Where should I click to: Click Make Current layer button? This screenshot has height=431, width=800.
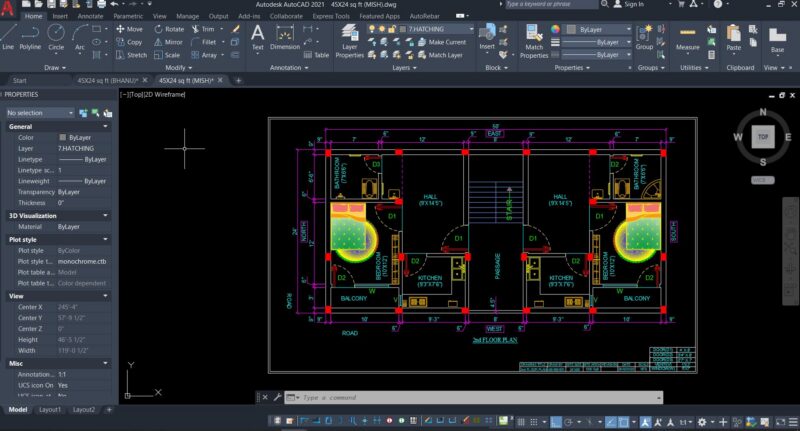click(442, 42)
